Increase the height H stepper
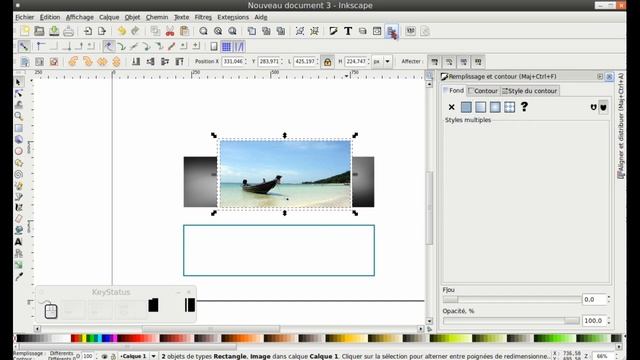Viewport: 640px width, 360px height. 369,60
